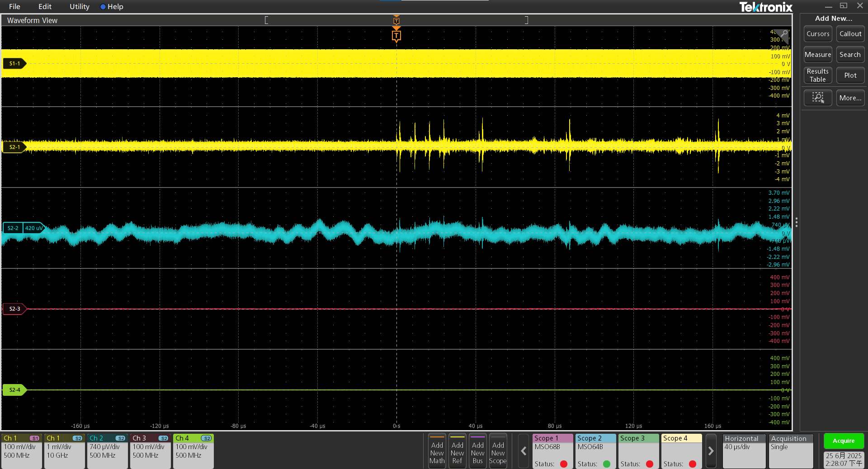The width and height of the screenshot is (868, 469).
Task: Open the Horizontal 40 µs/div settings
Action: (744, 451)
